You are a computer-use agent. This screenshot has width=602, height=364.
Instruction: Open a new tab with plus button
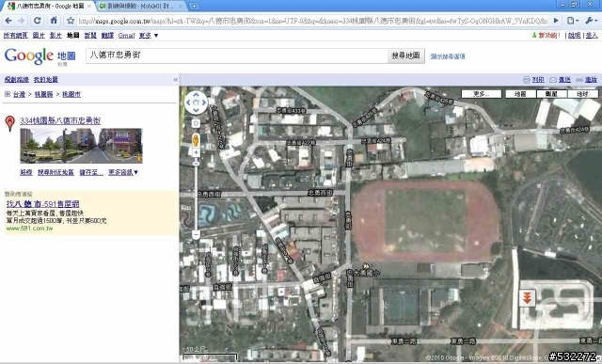(195, 7)
